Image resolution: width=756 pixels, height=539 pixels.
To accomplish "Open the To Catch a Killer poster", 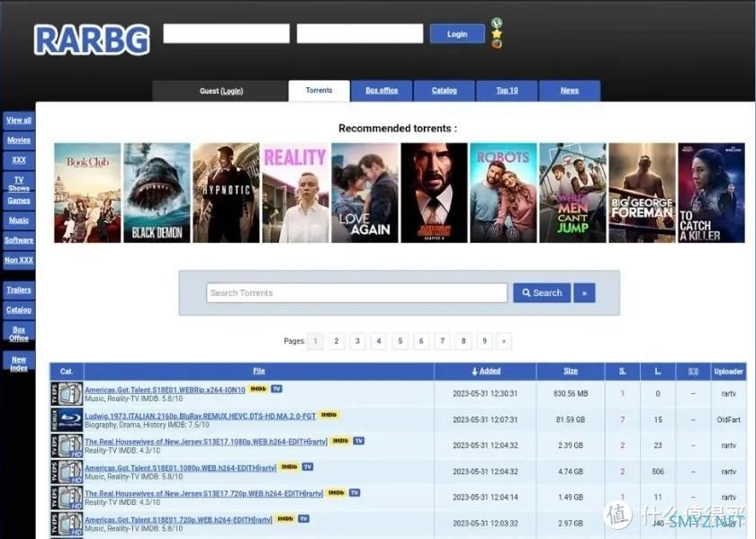I will (711, 193).
